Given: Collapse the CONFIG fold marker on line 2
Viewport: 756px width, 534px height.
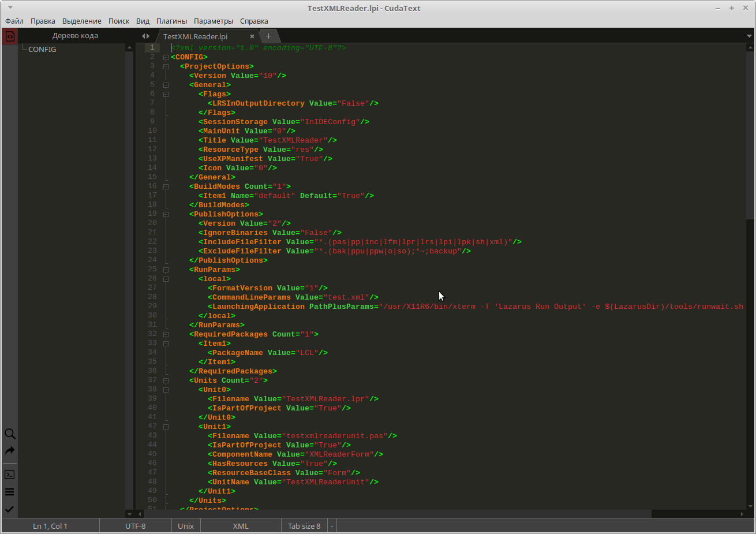Looking at the screenshot, I should [166, 57].
